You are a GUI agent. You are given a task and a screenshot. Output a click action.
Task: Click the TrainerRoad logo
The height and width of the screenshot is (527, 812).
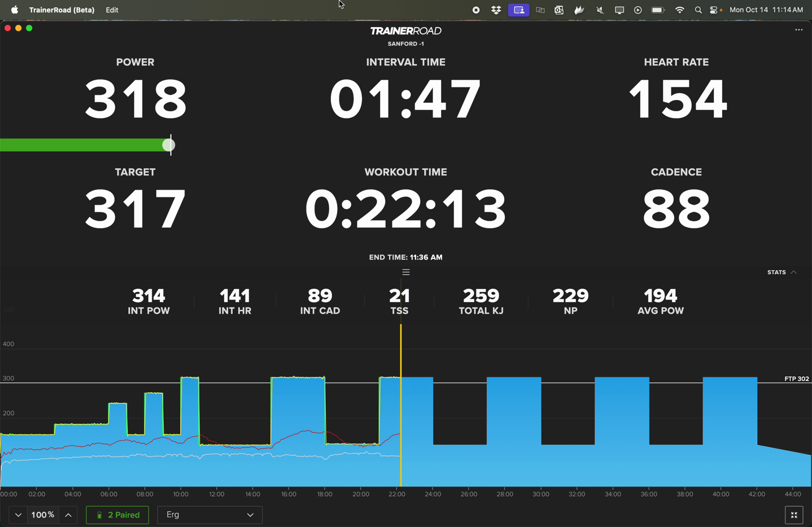pos(406,31)
